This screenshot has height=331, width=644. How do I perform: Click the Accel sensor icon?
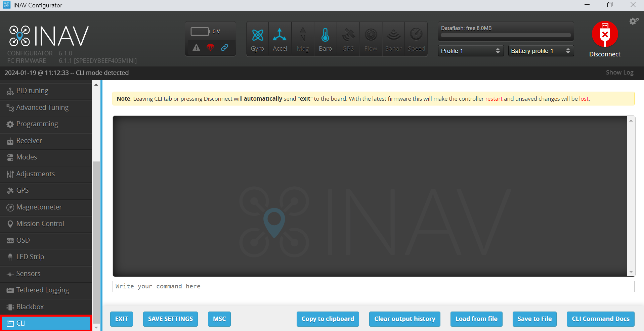280,35
